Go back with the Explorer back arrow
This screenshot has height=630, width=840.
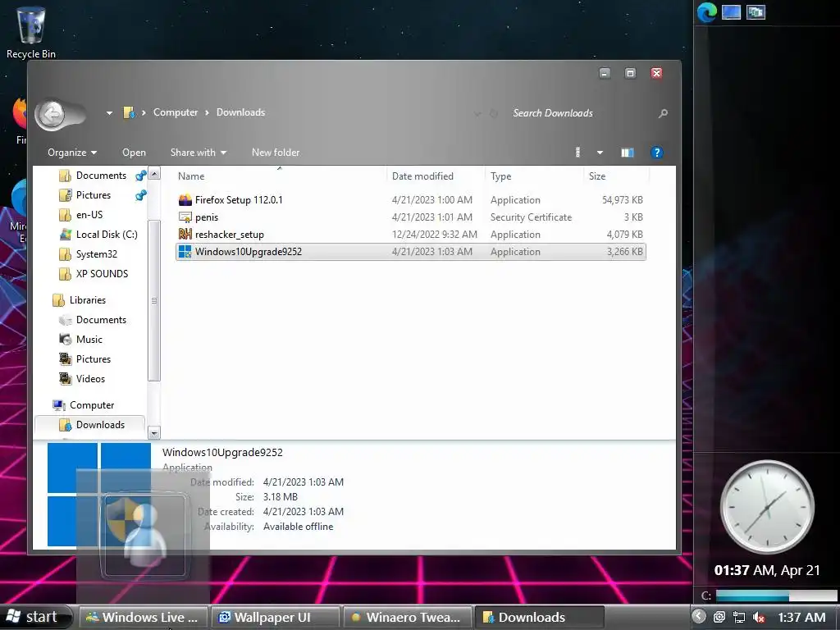click(52, 113)
